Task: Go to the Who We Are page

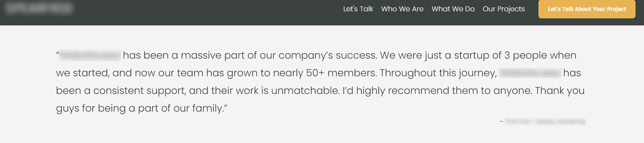Action: 402,9
